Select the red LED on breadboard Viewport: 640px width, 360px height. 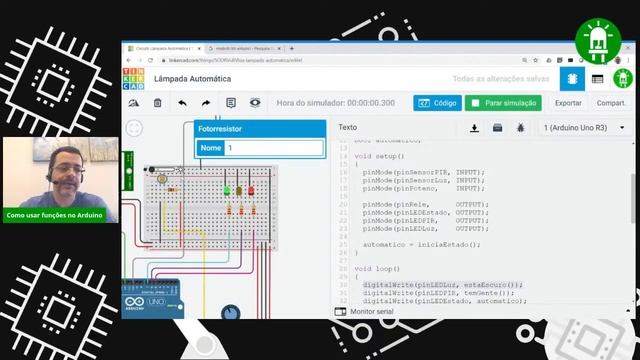(251, 190)
